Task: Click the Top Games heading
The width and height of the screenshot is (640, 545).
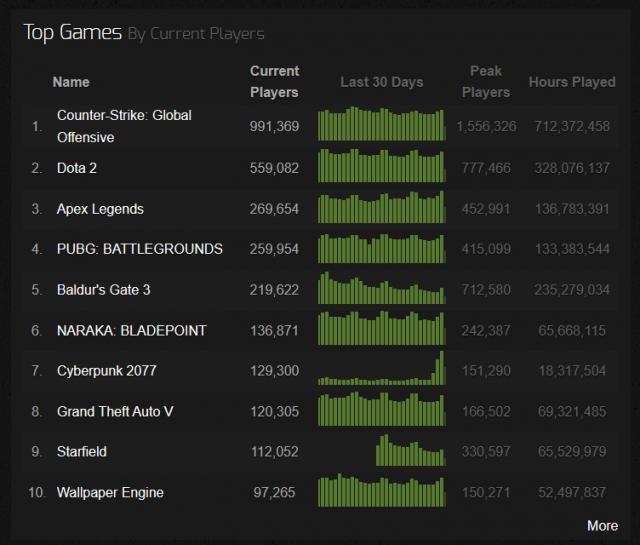Action: (73, 33)
